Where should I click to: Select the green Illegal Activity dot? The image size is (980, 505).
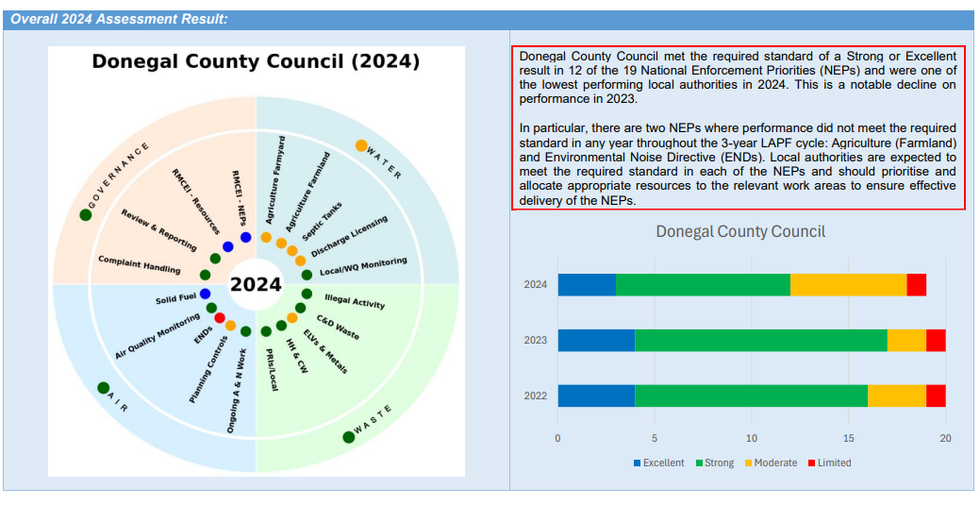(x=307, y=294)
